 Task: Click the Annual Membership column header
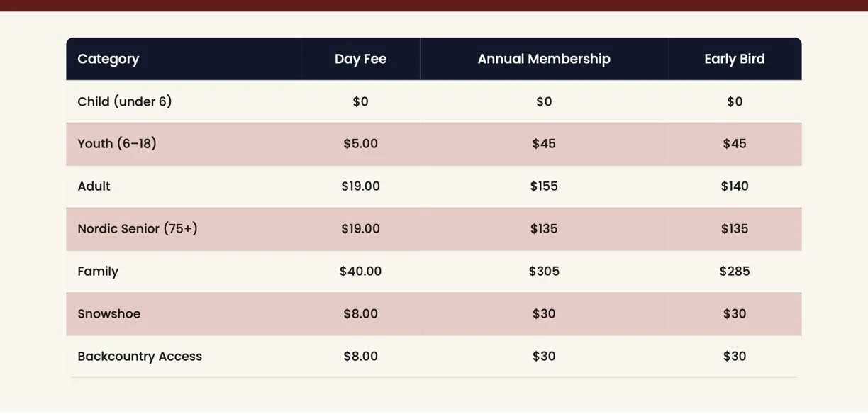544,59
